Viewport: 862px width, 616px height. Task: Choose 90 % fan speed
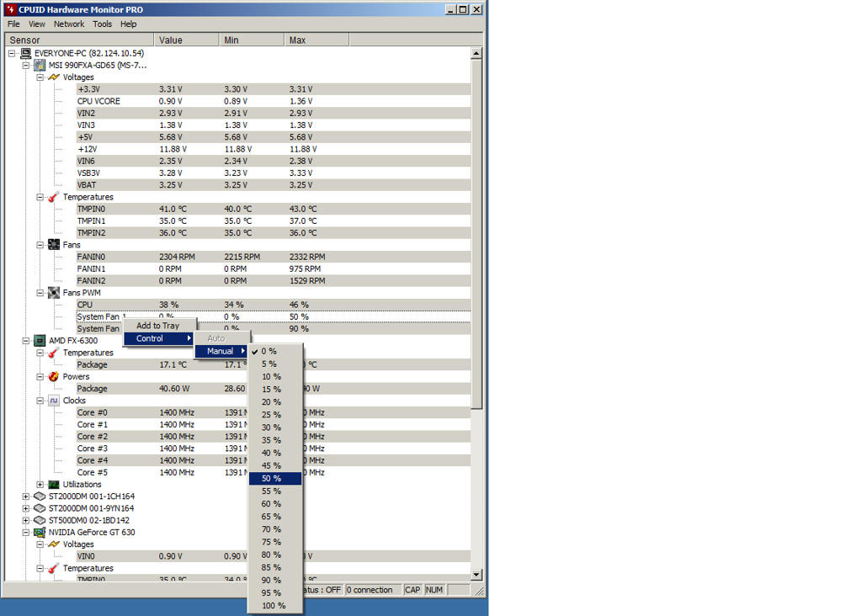[275, 581]
